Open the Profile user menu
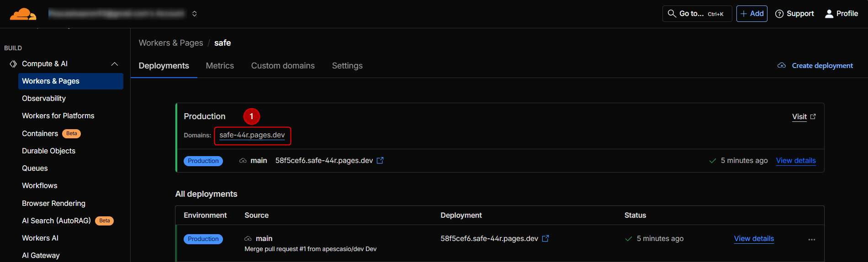 (841, 14)
